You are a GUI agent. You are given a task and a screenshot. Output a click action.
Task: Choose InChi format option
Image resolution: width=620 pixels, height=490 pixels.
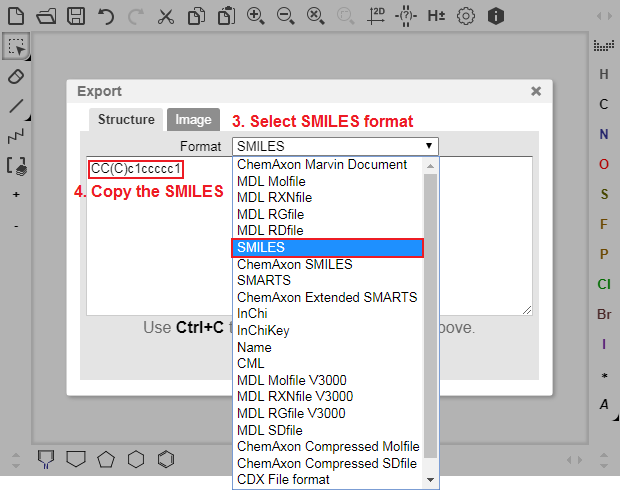click(328, 314)
